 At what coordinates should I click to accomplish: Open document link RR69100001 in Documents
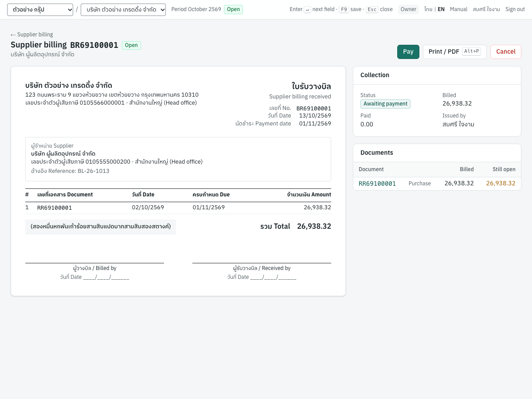[377, 184]
